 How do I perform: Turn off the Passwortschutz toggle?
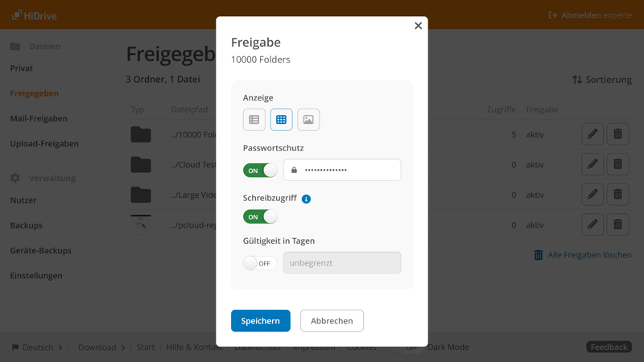(260, 171)
